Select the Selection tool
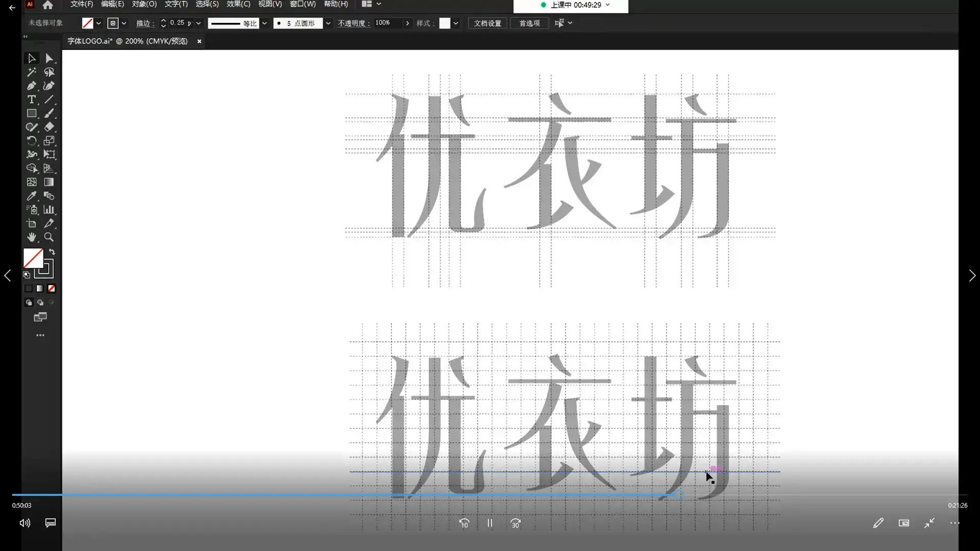 32,58
